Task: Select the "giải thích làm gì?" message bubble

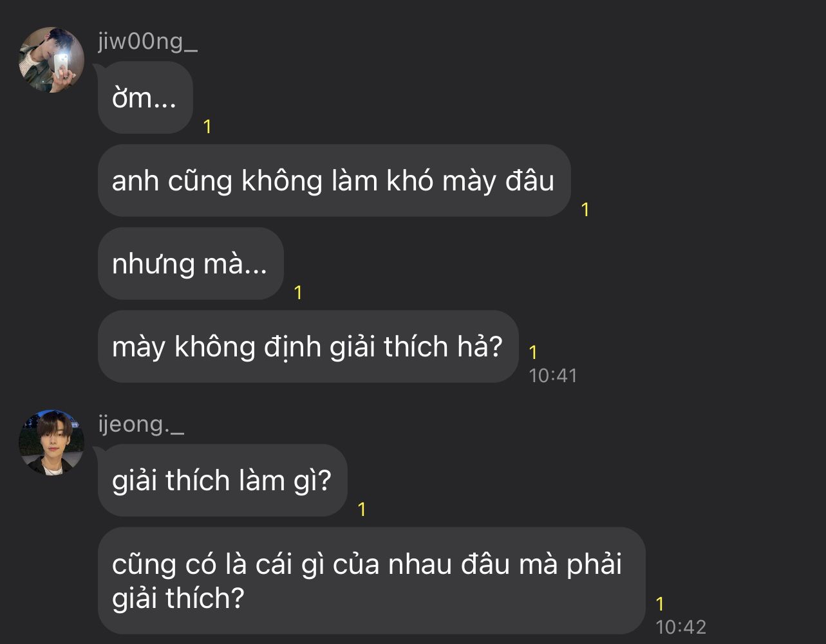Action: [223, 481]
